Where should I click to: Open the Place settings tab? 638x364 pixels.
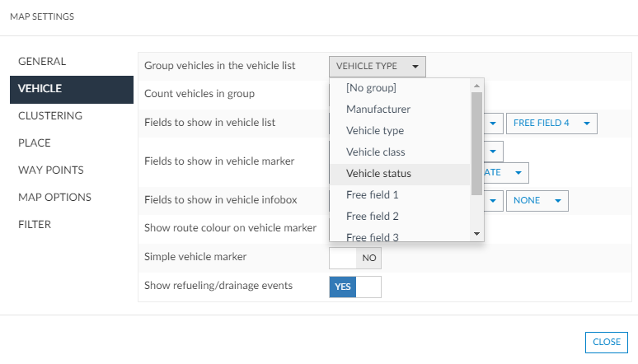35,143
